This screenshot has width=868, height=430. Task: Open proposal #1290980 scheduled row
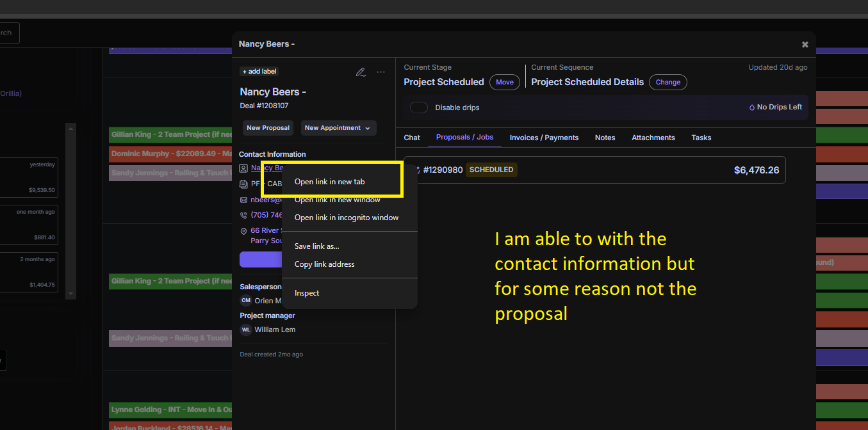596,170
